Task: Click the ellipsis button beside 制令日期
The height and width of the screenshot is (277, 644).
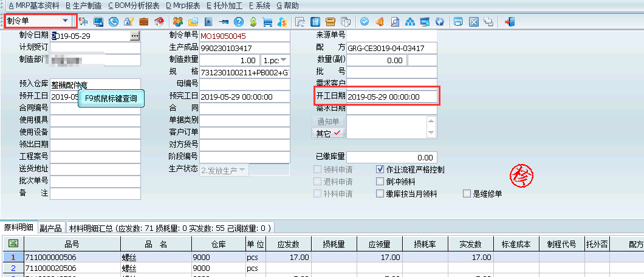Action: (135, 36)
